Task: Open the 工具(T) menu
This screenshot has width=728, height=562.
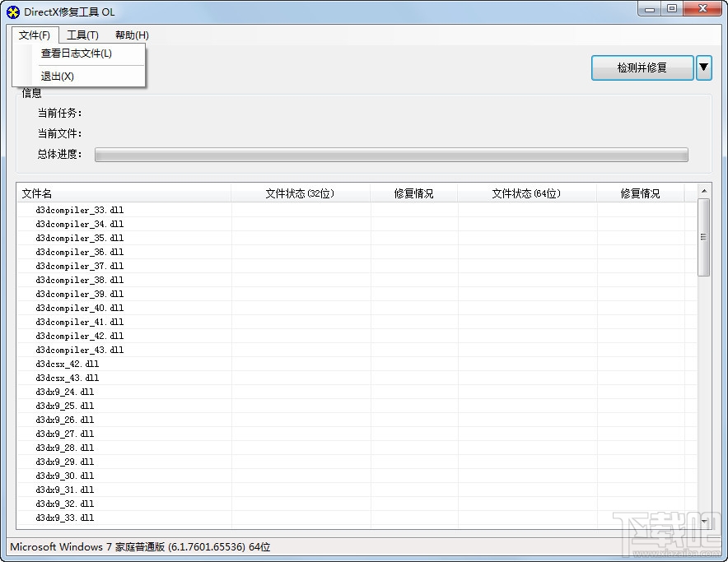Action: [82, 35]
